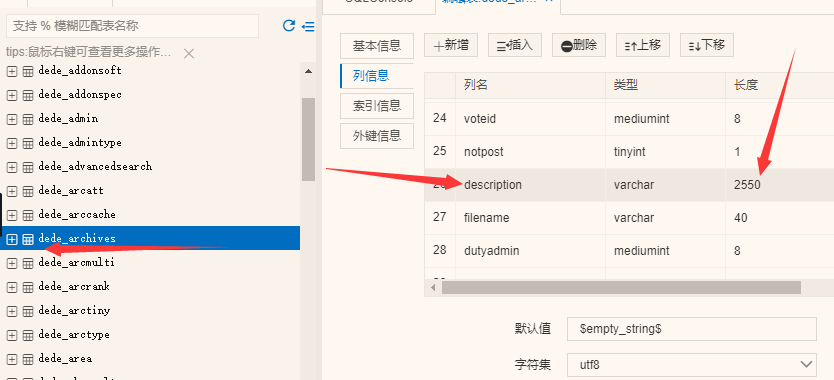Screen dimensions: 834x380
Task: Expand the dede_arcrank table node
Action: coord(12,287)
